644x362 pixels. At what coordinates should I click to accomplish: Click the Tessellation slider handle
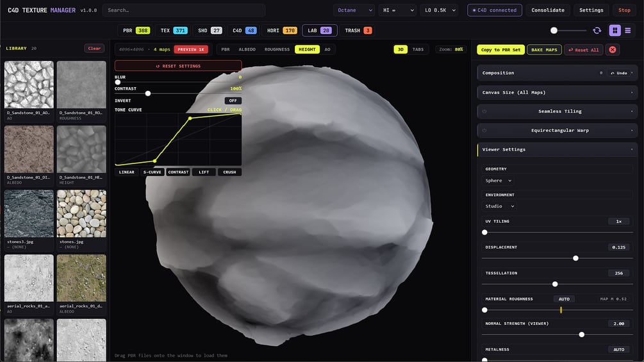[555, 284]
